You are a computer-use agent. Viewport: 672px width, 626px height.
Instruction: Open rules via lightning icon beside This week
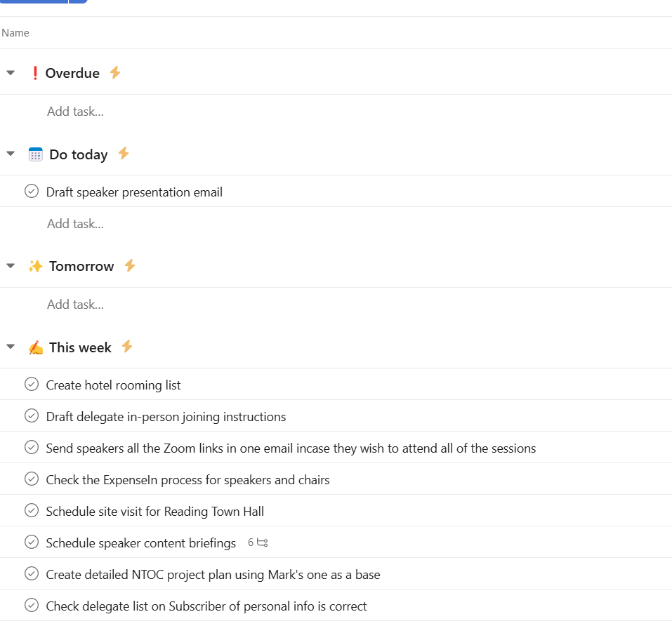coord(127,346)
